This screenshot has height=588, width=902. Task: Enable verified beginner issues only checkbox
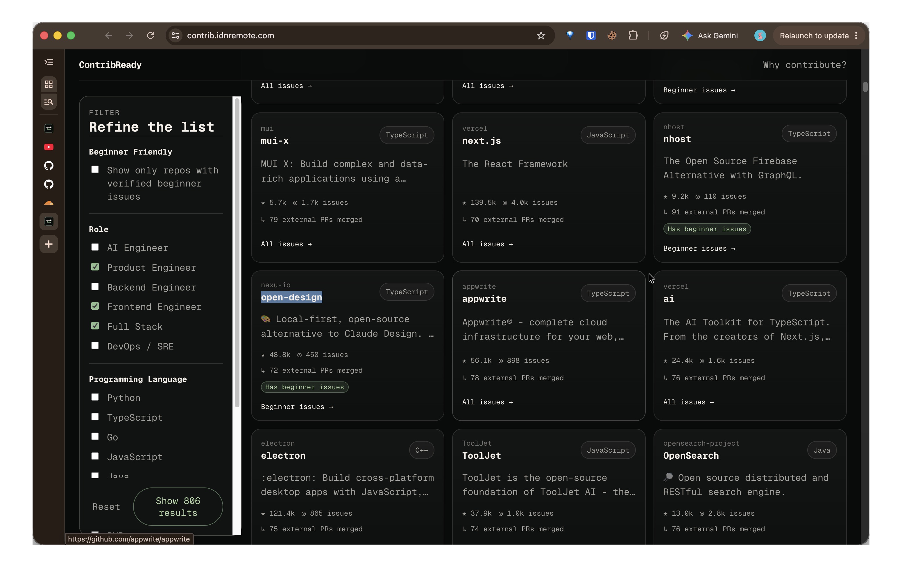[x=95, y=169]
